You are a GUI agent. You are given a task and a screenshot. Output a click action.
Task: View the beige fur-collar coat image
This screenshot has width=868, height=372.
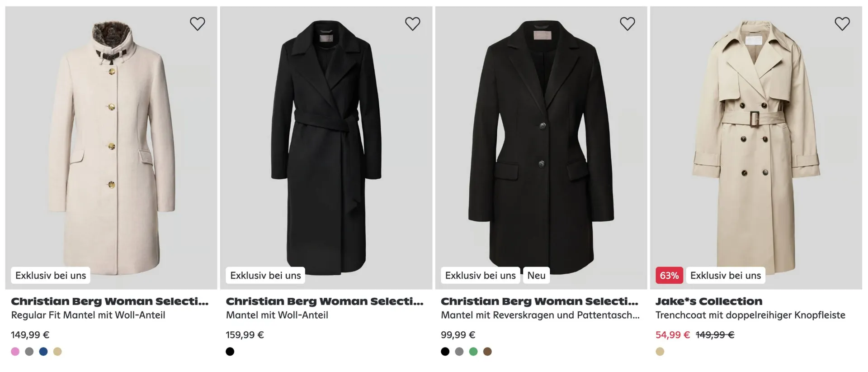click(x=111, y=145)
